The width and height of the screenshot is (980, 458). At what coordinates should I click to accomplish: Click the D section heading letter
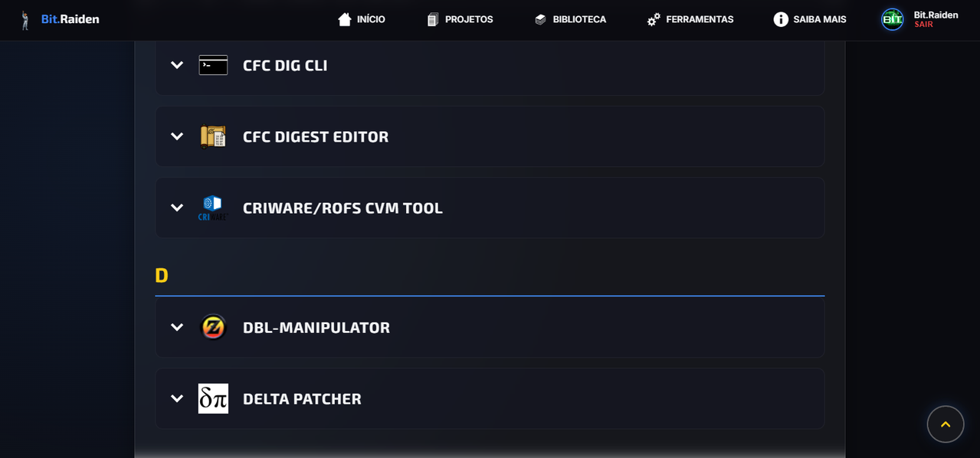(162, 276)
